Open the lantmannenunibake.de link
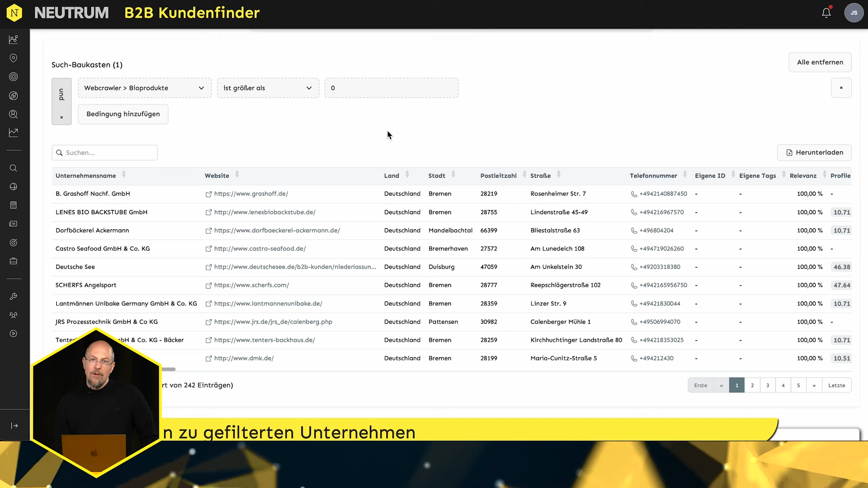Image resolution: width=868 pixels, height=488 pixels. point(268,304)
